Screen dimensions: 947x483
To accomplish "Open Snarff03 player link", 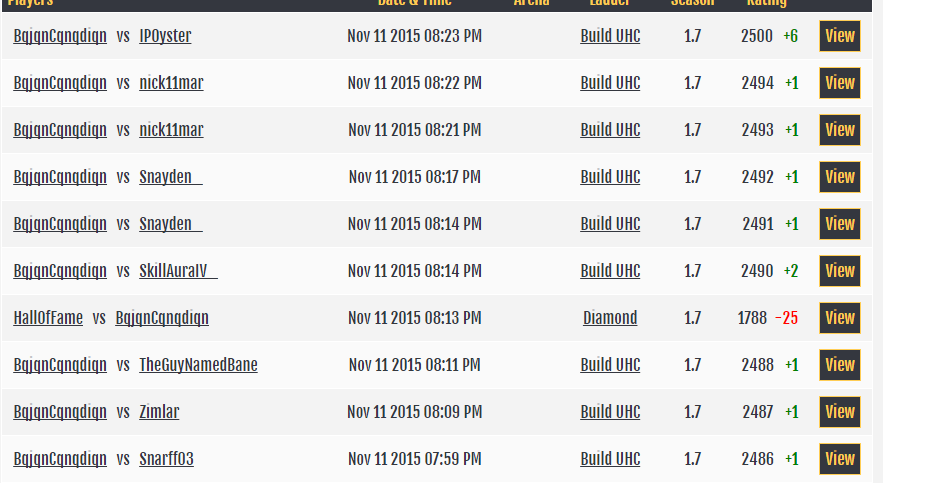I will (167, 459).
